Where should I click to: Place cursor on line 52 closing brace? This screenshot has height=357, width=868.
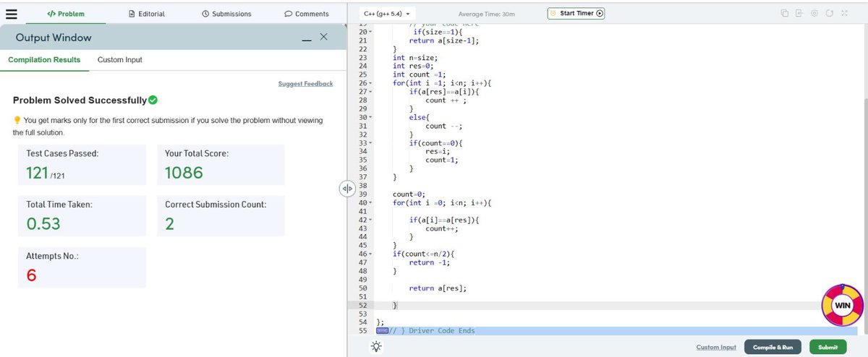[x=395, y=305]
